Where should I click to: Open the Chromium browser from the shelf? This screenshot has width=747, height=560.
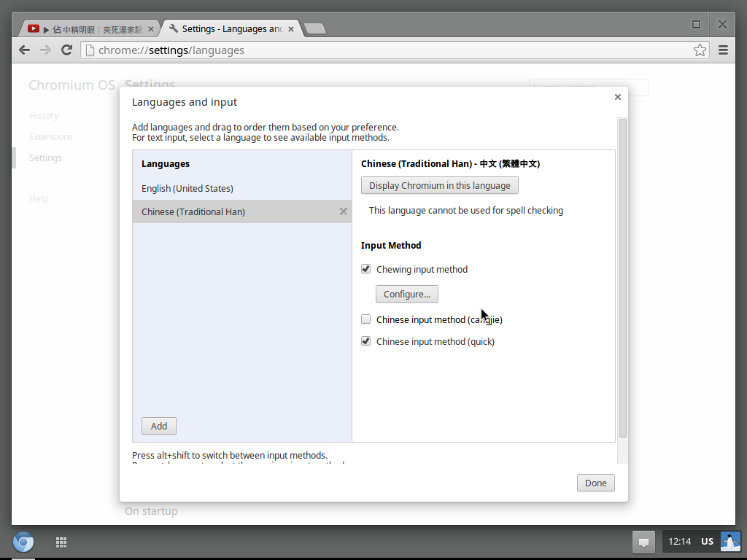click(x=23, y=542)
